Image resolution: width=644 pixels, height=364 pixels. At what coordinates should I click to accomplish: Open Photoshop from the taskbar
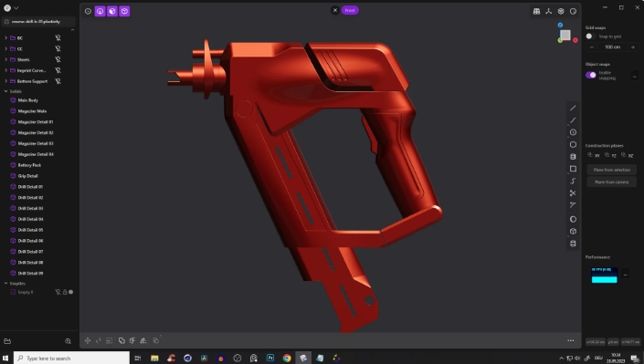click(x=270, y=358)
